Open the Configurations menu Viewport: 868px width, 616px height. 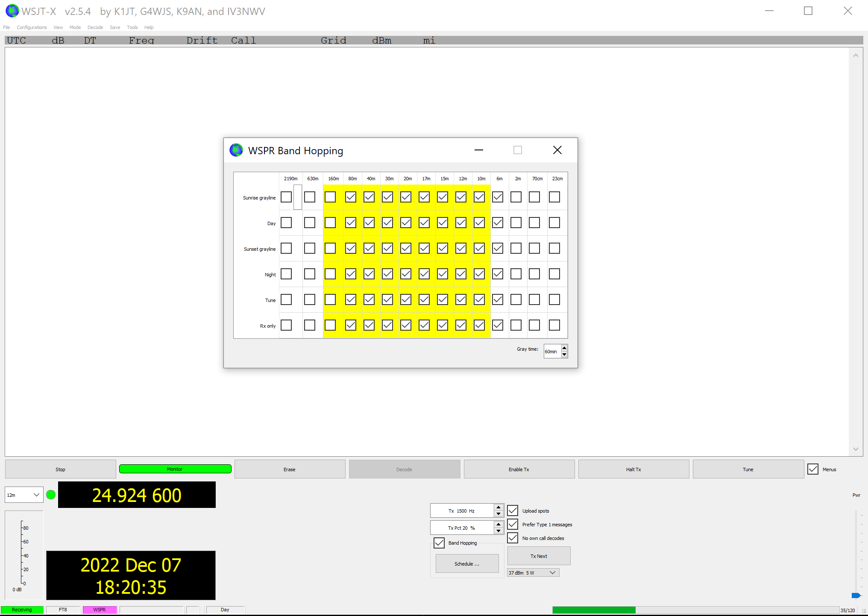point(32,27)
